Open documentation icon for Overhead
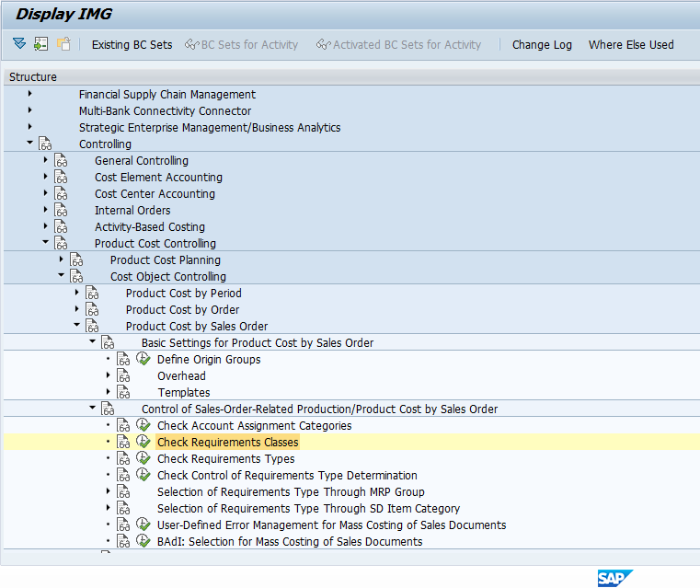This screenshot has width=700, height=588. point(123,375)
